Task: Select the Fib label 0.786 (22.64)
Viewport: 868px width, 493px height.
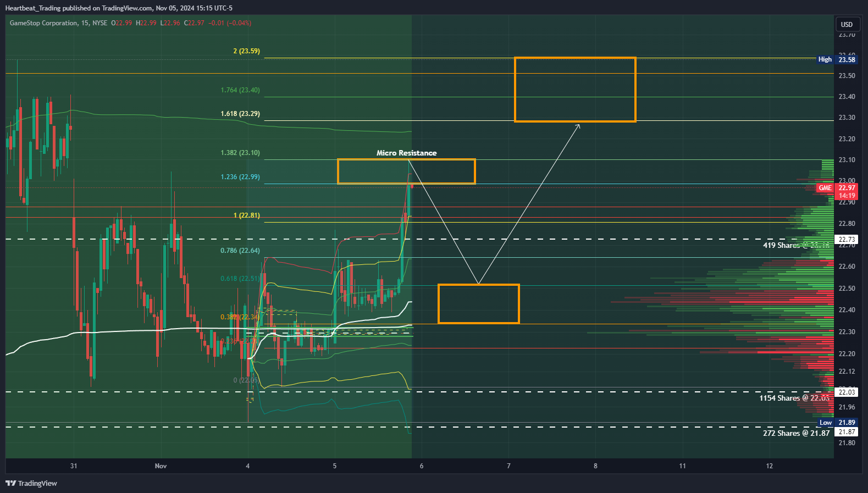Action: point(240,250)
